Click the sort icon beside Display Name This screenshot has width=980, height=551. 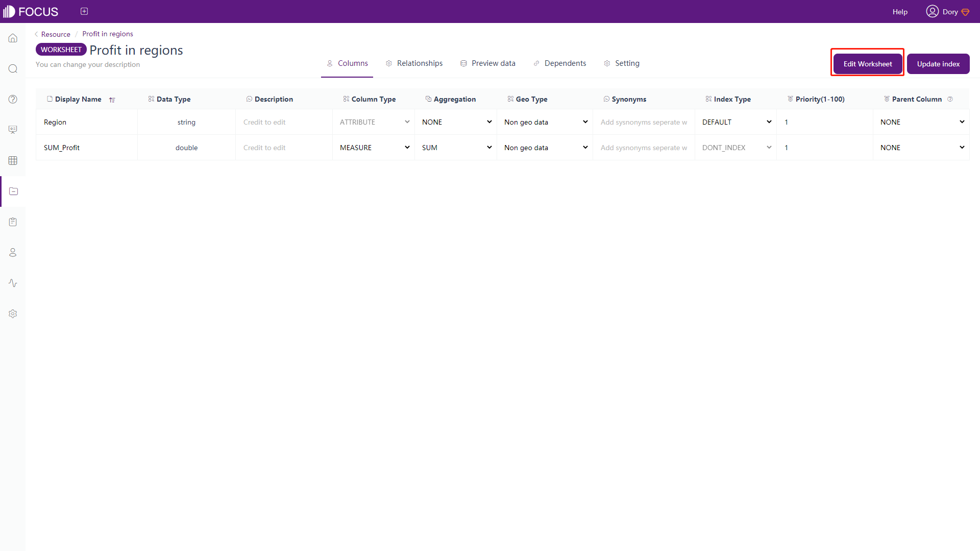coord(112,100)
